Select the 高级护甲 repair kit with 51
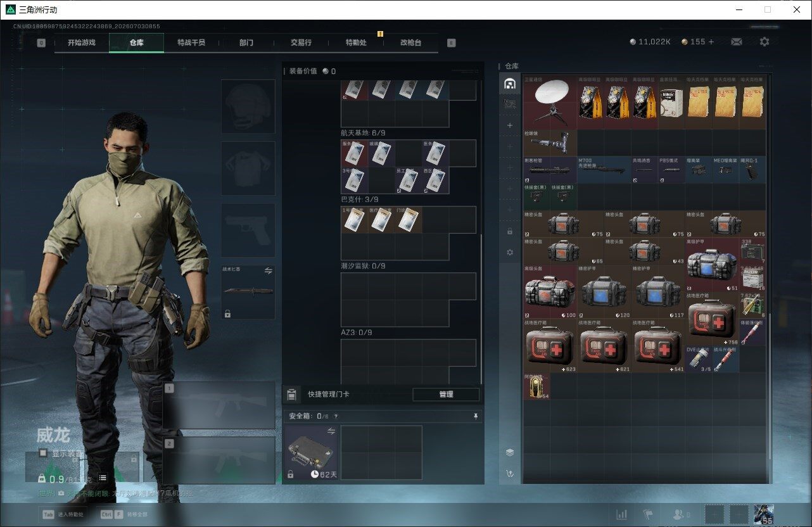 pos(713,265)
